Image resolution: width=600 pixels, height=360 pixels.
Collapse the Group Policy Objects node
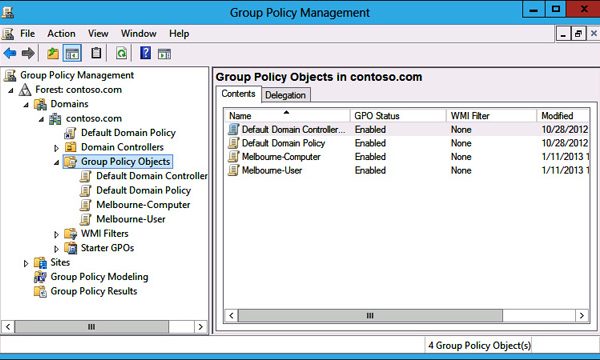[56, 162]
